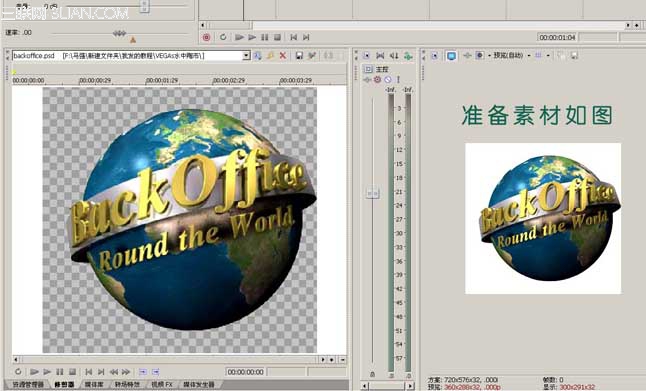Open master bus automation settings gear
This screenshot has width=646, height=391.
pos(377,79)
